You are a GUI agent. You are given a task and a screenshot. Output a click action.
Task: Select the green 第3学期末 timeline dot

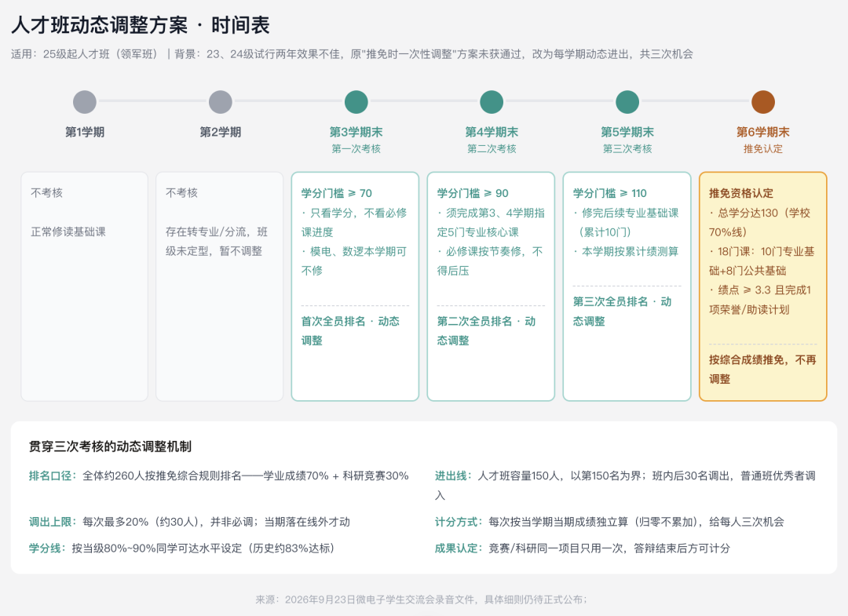356,101
